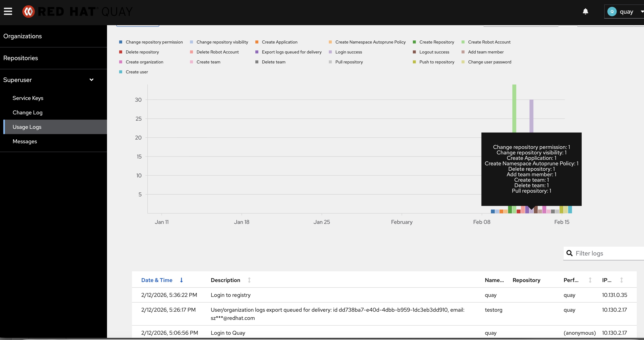
Task: Click the Description column sort icon
Action: tap(249, 280)
